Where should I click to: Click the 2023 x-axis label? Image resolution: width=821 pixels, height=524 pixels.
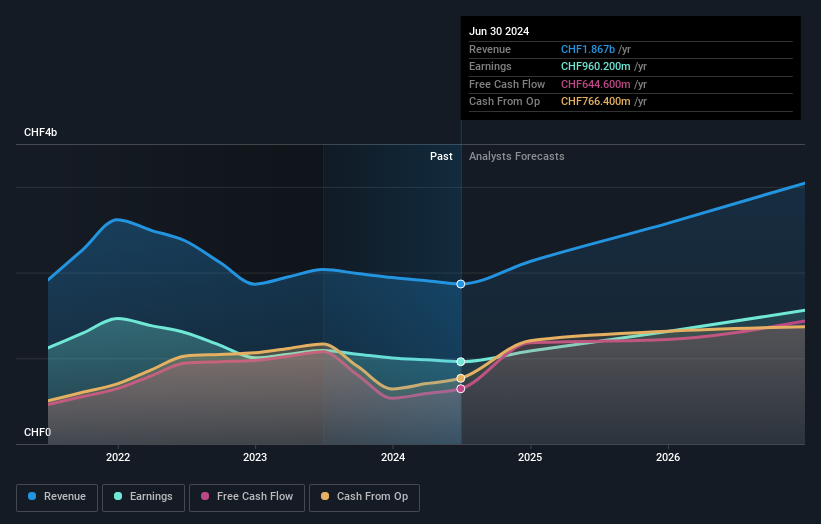pos(255,458)
